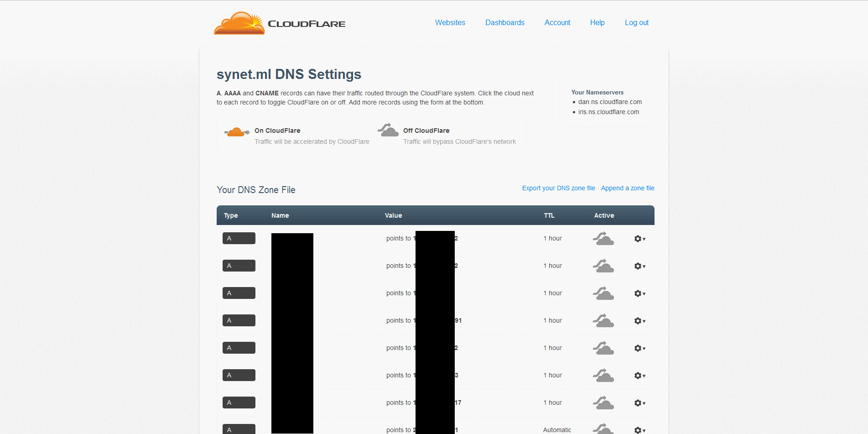Image resolution: width=868 pixels, height=434 pixels.
Task: Click A type badge of record ending 17
Action: [x=239, y=403]
